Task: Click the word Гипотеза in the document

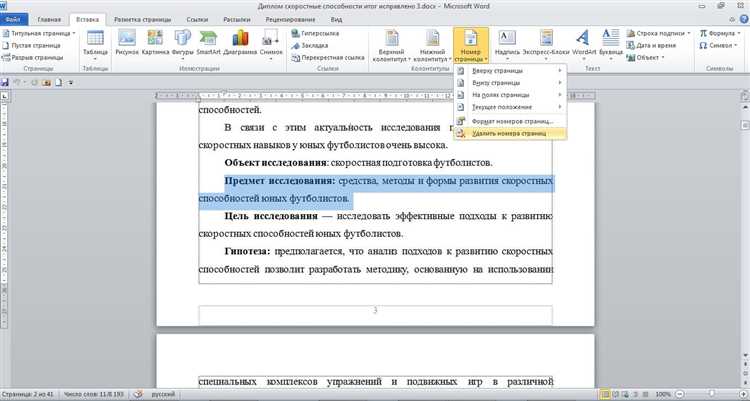Action: pos(247,251)
